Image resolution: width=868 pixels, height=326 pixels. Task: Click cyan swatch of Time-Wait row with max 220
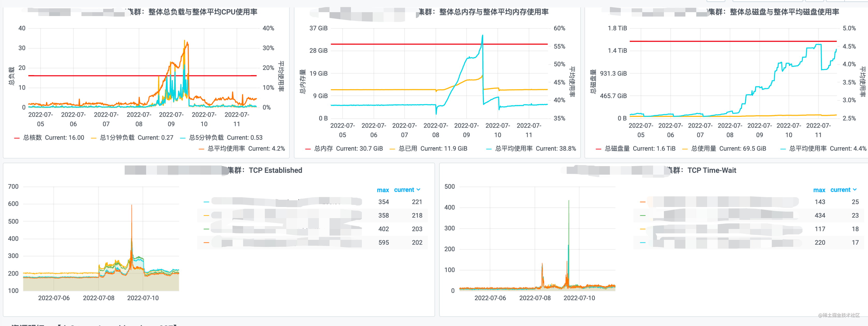pyautogui.click(x=642, y=242)
